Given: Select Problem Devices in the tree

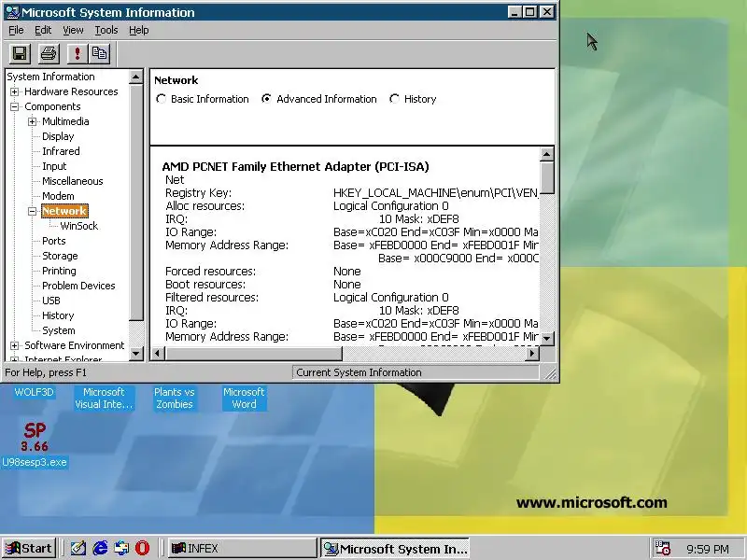Looking at the screenshot, I should 78,286.
